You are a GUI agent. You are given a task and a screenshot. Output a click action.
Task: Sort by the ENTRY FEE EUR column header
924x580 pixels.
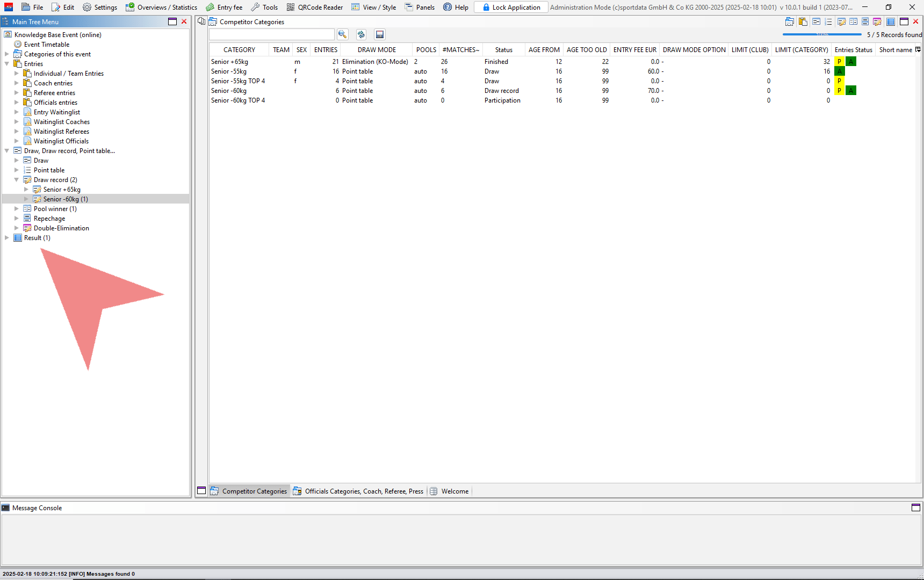634,49
